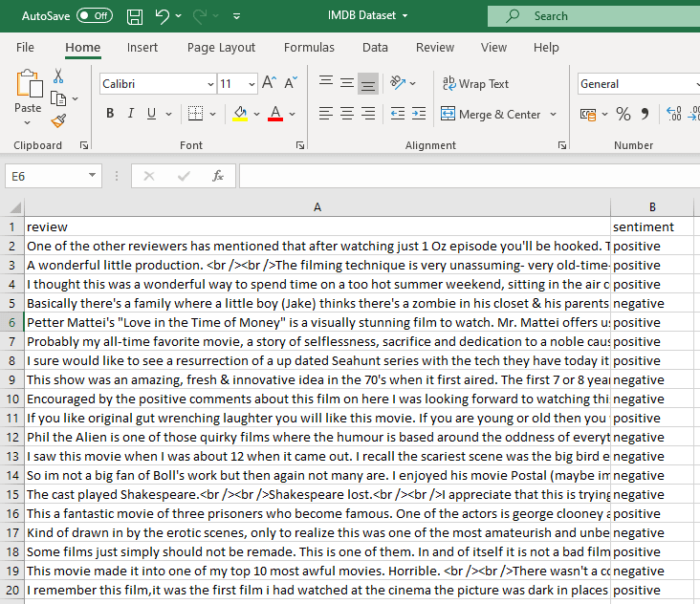Click the Cut scissors icon
The width and height of the screenshot is (700, 604).
[58, 76]
